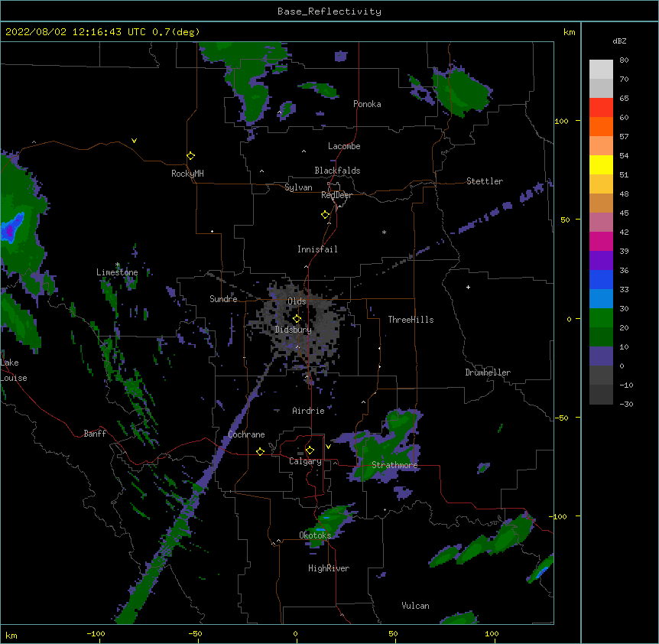Click the Limestone label
This screenshot has width=659, height=644.
pos(117,272)
